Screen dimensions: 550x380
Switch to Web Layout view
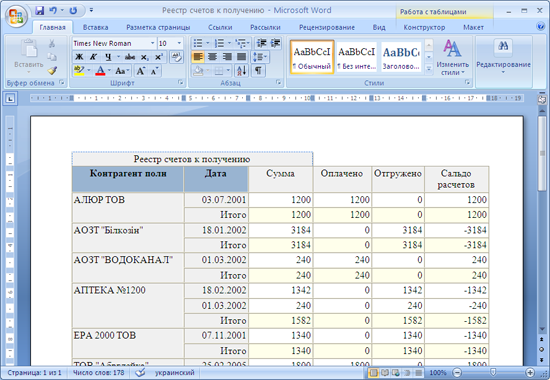(396, 372)
